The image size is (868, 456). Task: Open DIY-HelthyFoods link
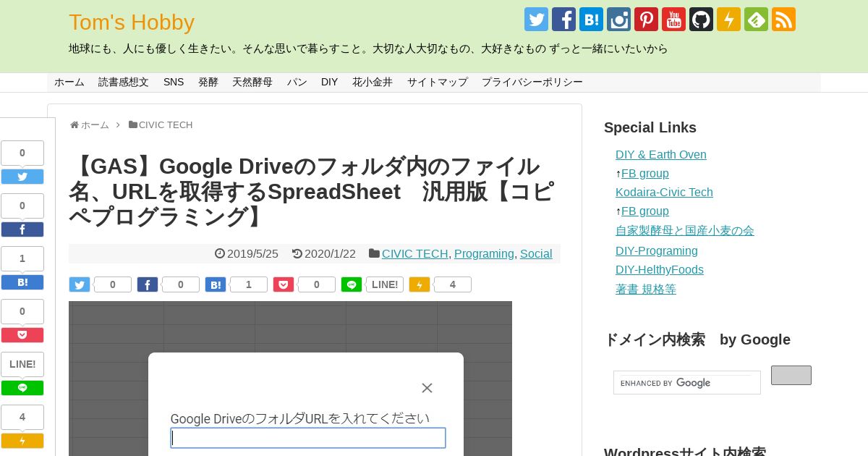(660, 270)
